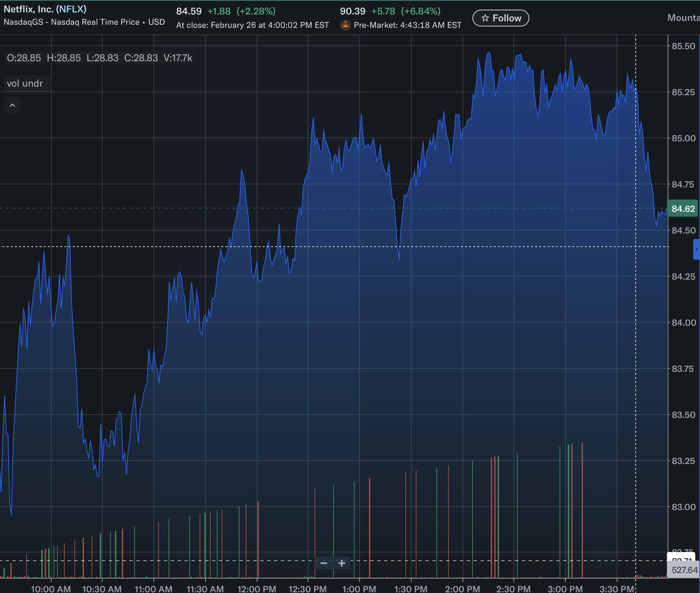Screen dimensions: 700x593
Task: Click the 85.50 price axis label
Action: coord(683,46)
